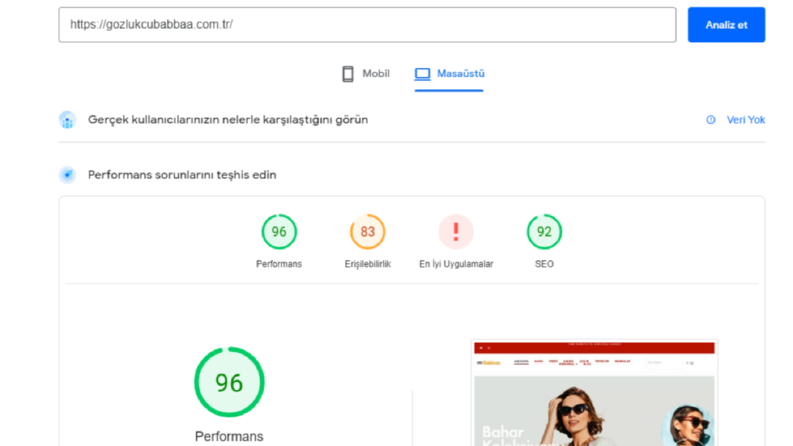The width and height of the screenshot is (793, 446).
Task: Click the mobile phone icon
Action: click(347, 74)
